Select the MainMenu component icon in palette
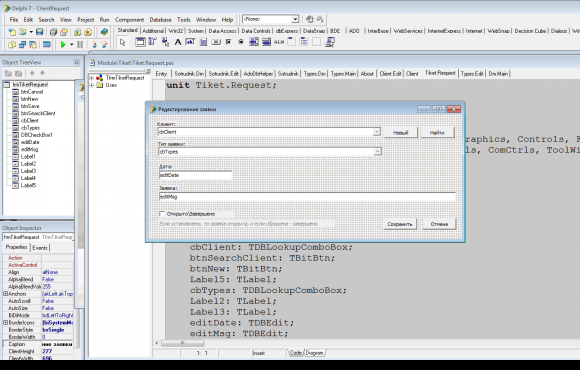 [153, 42]
